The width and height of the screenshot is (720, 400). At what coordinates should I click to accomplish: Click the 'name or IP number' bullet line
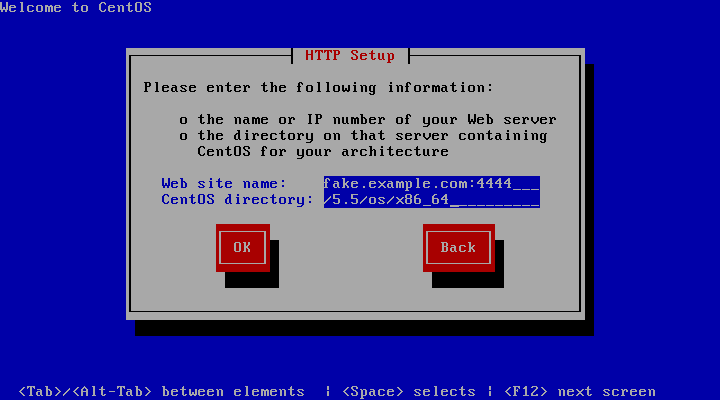(377, 119)
